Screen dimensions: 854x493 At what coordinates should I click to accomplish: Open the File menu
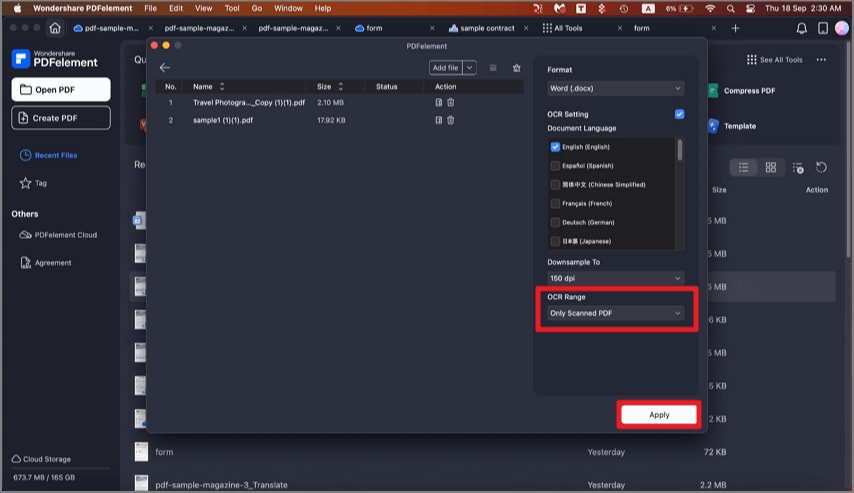click(150, 8)
